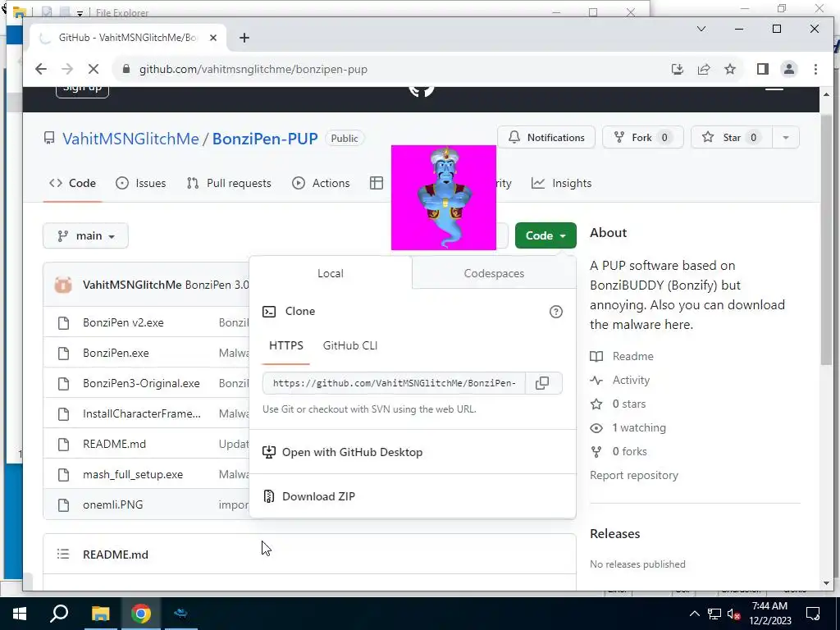Image resolution: width=840 pixels, height=630 pixels.
Task: Open Activity link in About
Action: tap(620, 381)
